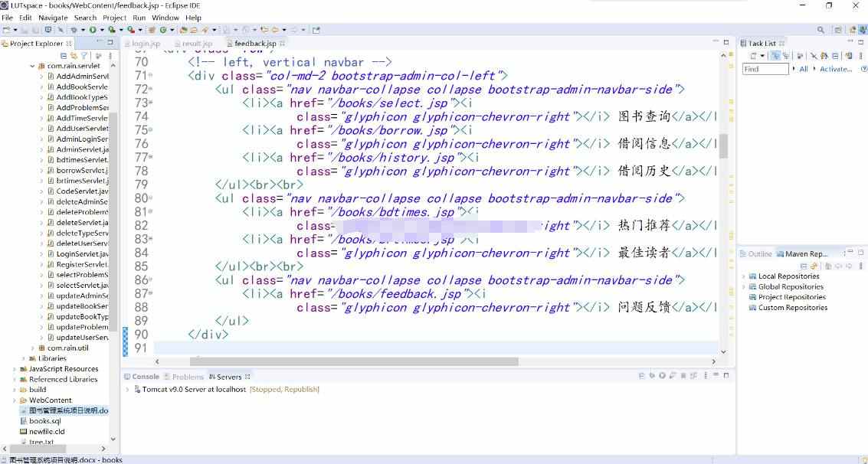Viewport: 868px width, 464px height.
Task: Open the Project menu
Action: [115, 18]
